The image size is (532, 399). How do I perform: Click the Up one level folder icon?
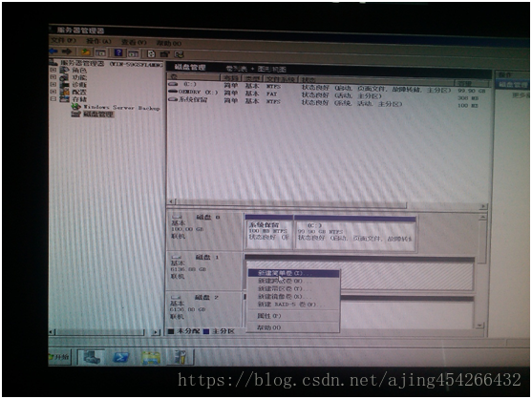pos(86,52)
